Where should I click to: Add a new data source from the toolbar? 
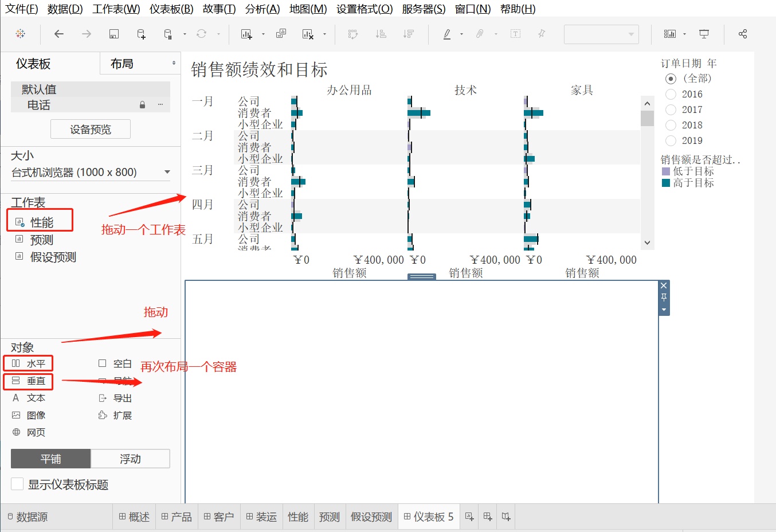point(141,34)
